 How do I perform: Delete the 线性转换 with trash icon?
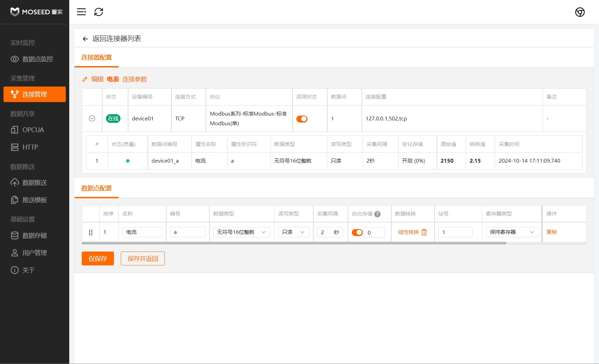424,232
